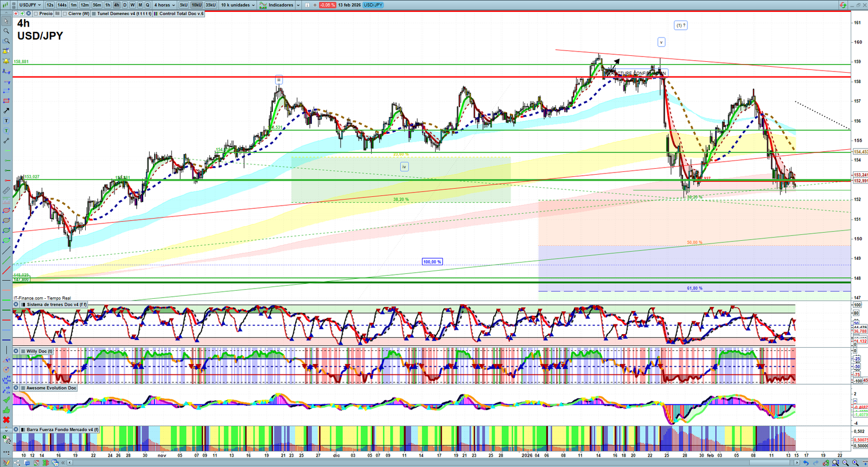Select the green ellipse drawing tool
Screen dimensions: 868x467
coord(7,231)
